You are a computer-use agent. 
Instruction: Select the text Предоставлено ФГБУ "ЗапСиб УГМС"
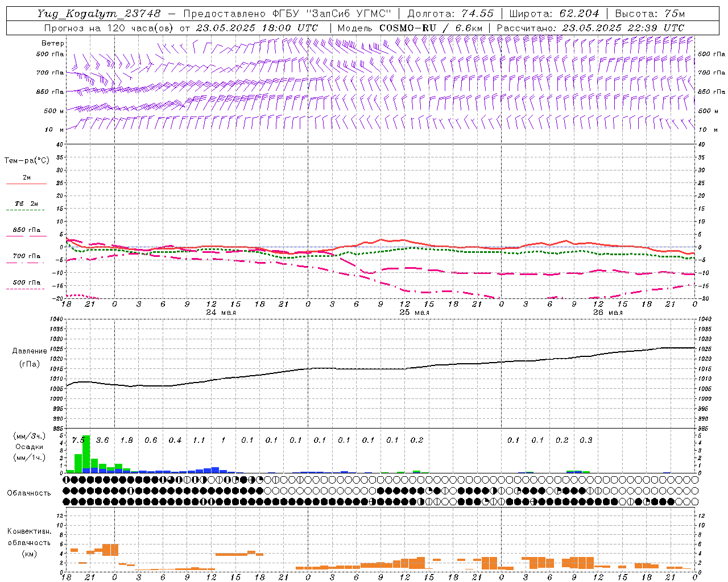[x=289, y=14]
